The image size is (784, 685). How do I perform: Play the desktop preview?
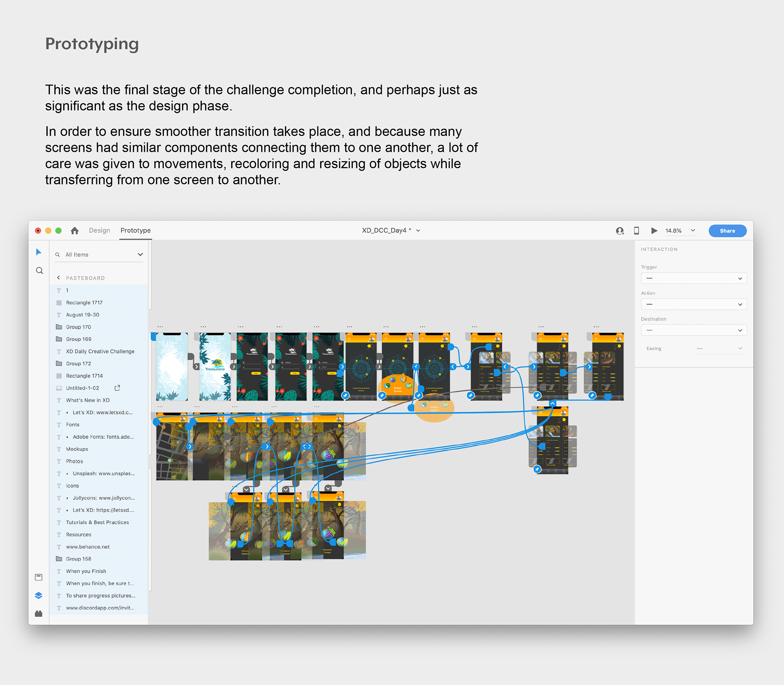pyautogui.click(x=654, y=231)
